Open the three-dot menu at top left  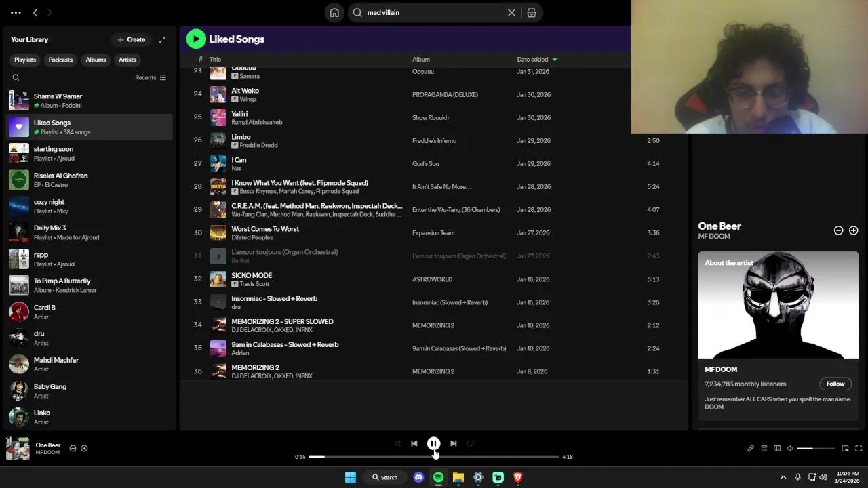16,12
